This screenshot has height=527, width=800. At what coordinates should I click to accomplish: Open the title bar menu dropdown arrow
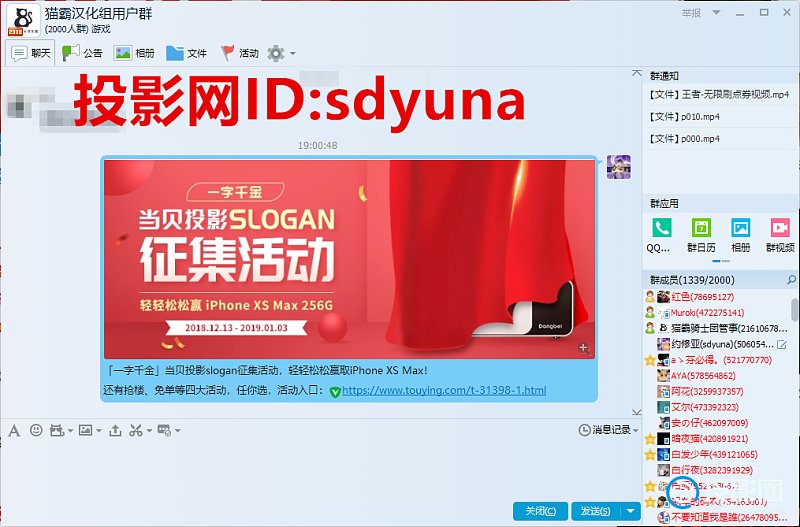[x=716, y=13]
